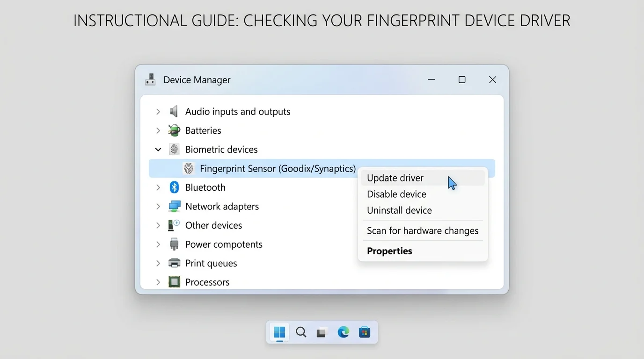The height and width of the screenshot is (359, 644).
Task: Select the Other devices label
Action: click(x=213, y=225)
